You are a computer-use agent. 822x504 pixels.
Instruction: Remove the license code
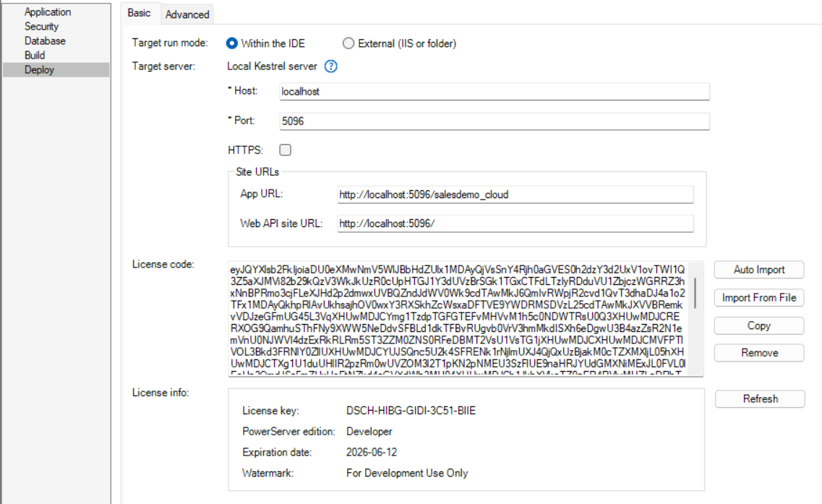point(758,353)
